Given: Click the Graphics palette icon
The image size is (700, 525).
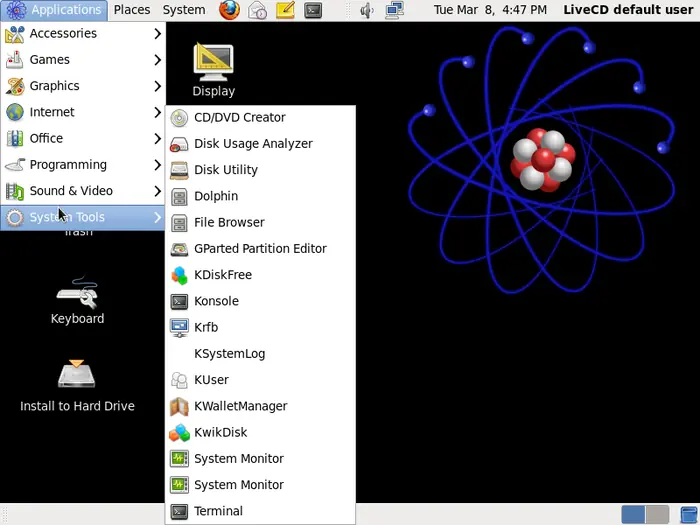Looking at the screenshot, I should tap(15, 86).
